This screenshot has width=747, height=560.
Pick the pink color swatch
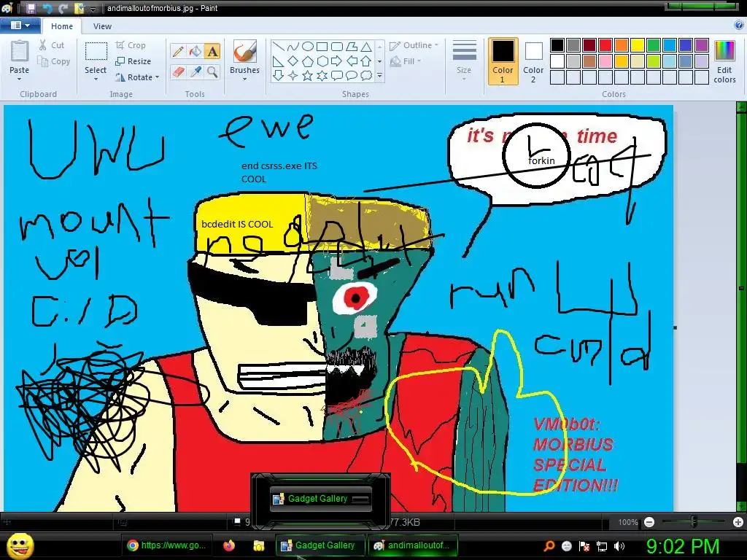click(x=605, y=61)
